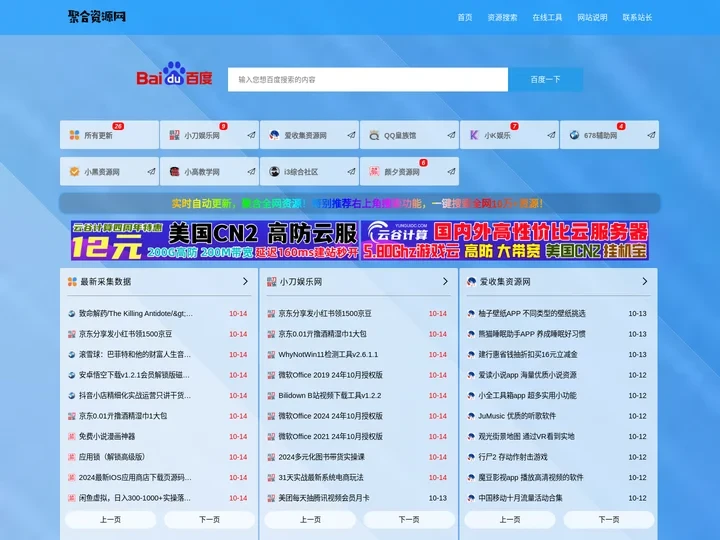Expand 最新采集数据 panel via chevron arrow
Image resolution: width=720 pixels, height=540 pixels.
[x=245, y=281]
